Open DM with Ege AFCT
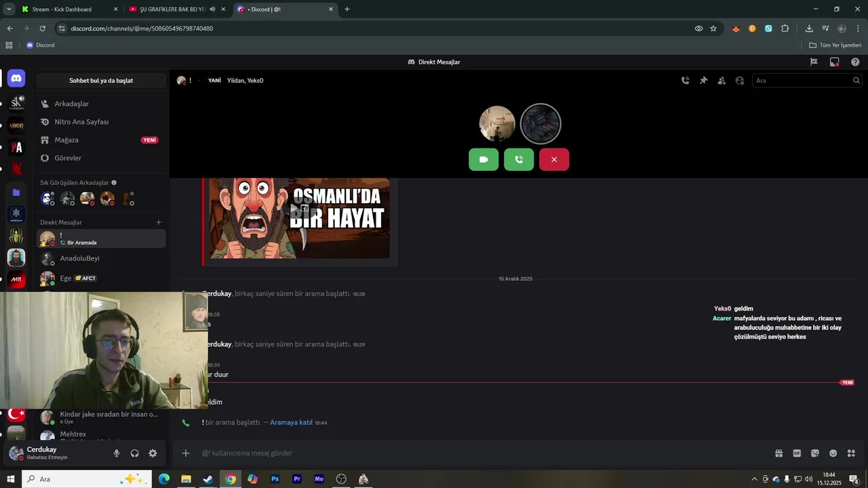The width and height of the screenshot is (868, 488). [101, 278]
